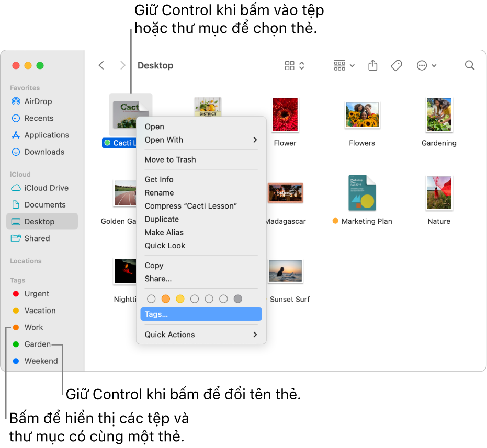Apply the first empty tag color circle
Image resolution: width=487 pixels, height=448 pixels.
pos(151,299)
